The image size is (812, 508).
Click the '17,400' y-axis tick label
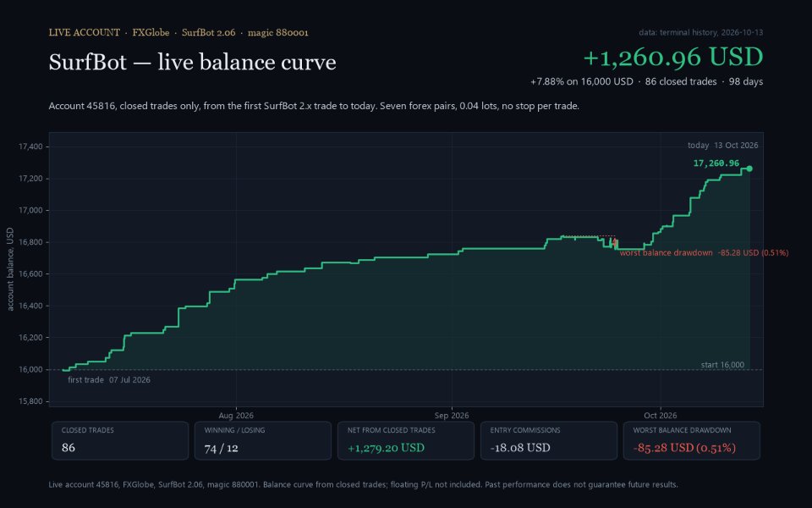tap(30, 146)
